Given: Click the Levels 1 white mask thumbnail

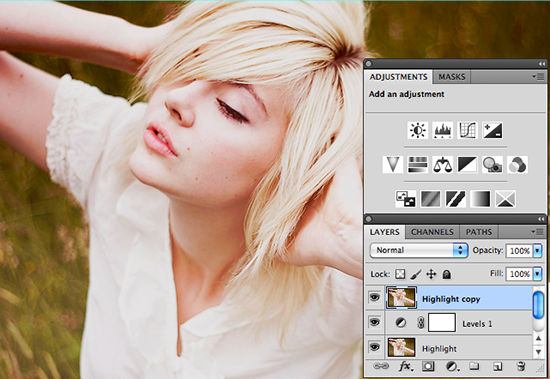Looking at the screenshot, I should pyautogui.click(x=442, y=323).
